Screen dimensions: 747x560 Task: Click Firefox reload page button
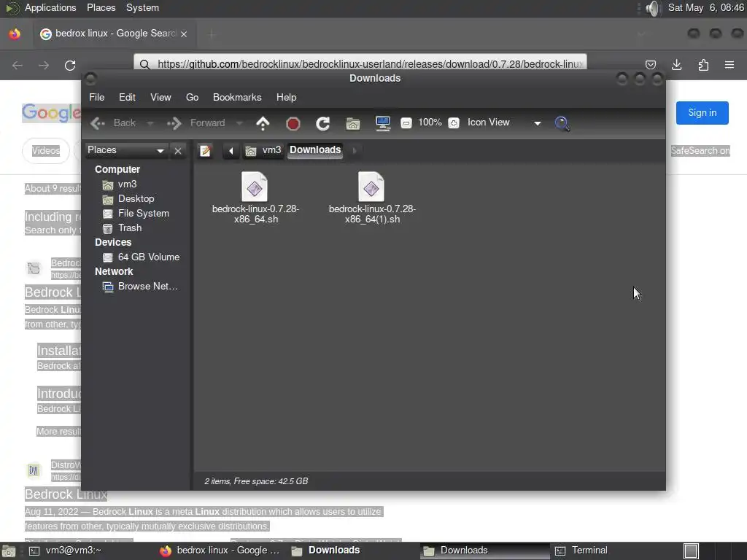(70, 65)
